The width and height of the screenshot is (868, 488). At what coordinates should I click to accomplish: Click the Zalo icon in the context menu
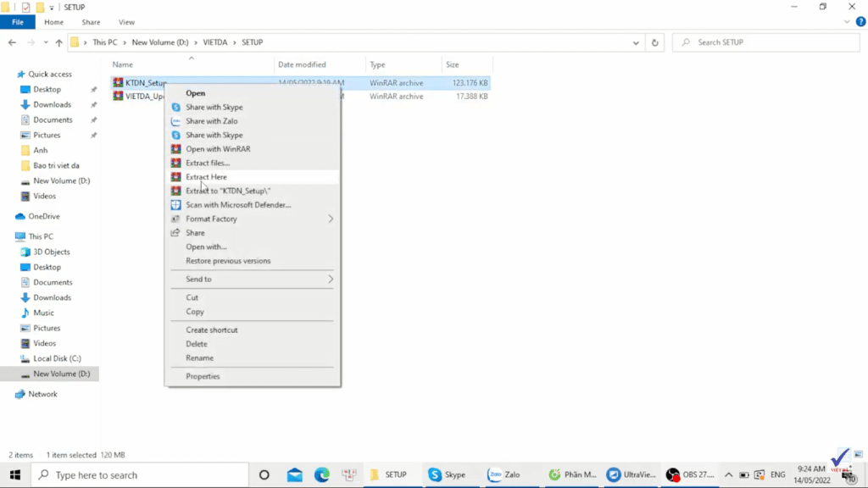click(x=176, y=121)
